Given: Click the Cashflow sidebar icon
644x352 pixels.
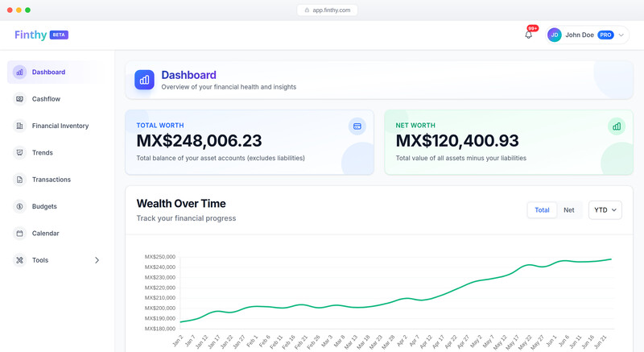Looking at the screenshot, I should coord(19,99).
